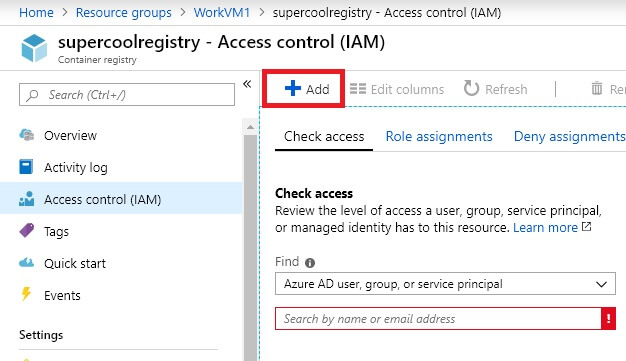The image size is (626, 361).
Task: Switch to the Role assignments tab
Action: [439, 137]
